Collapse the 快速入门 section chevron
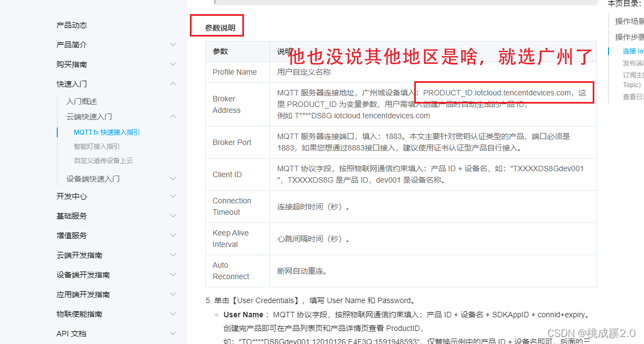Screen dimensions: 644x344 coord(173,84)
